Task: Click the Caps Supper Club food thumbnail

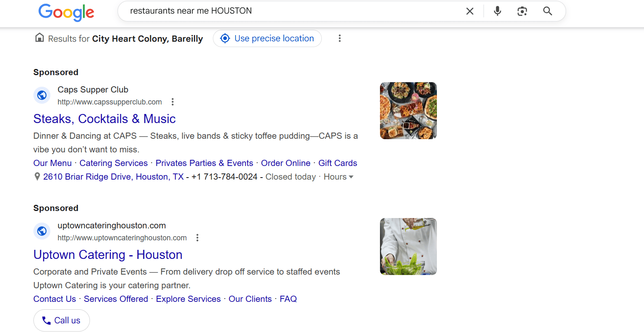Action: pyautogui.click(x=408, y=111)
